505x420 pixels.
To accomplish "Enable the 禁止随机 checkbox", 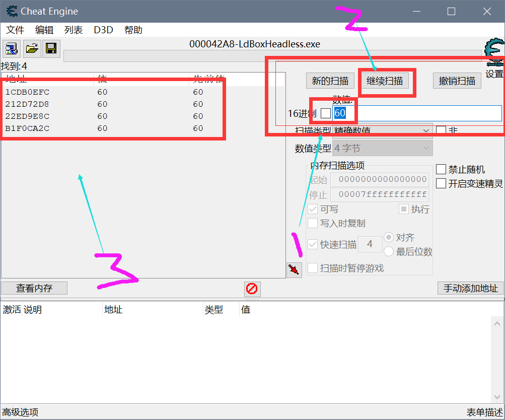I will pos(441,169).
